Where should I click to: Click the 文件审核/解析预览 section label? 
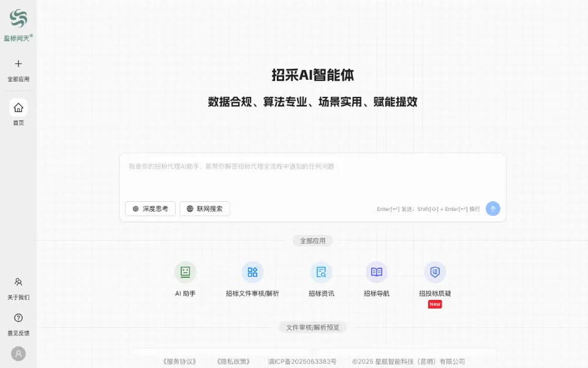(312, 328)
